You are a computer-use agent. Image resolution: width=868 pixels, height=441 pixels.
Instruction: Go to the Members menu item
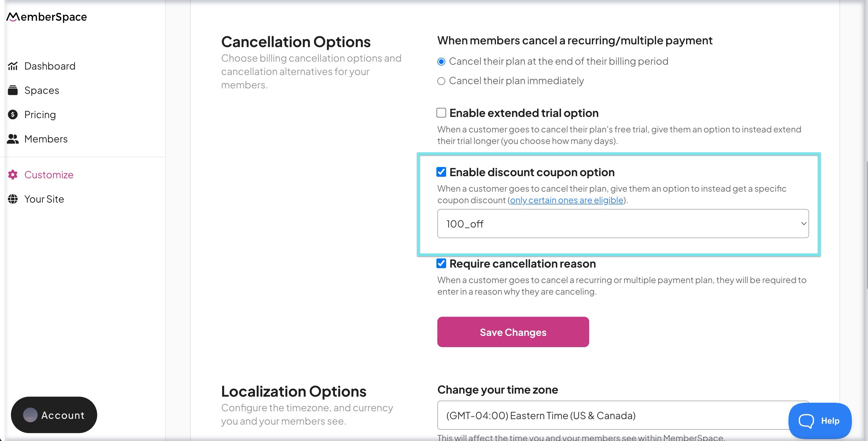click(x=46, y=139)
